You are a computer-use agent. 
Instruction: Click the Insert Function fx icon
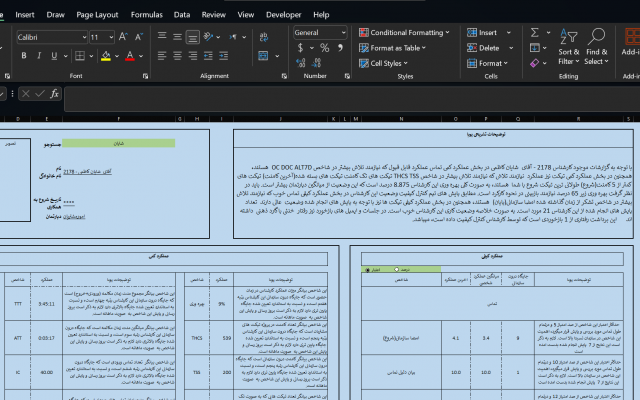[x=54, y=94]
